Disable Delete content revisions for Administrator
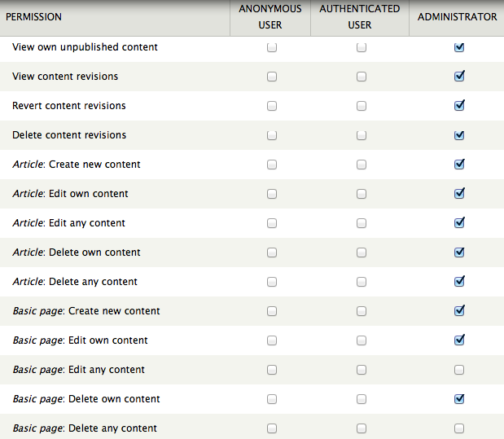The height and width of the screenshot is (439, 504). click(x=459, y=135)
